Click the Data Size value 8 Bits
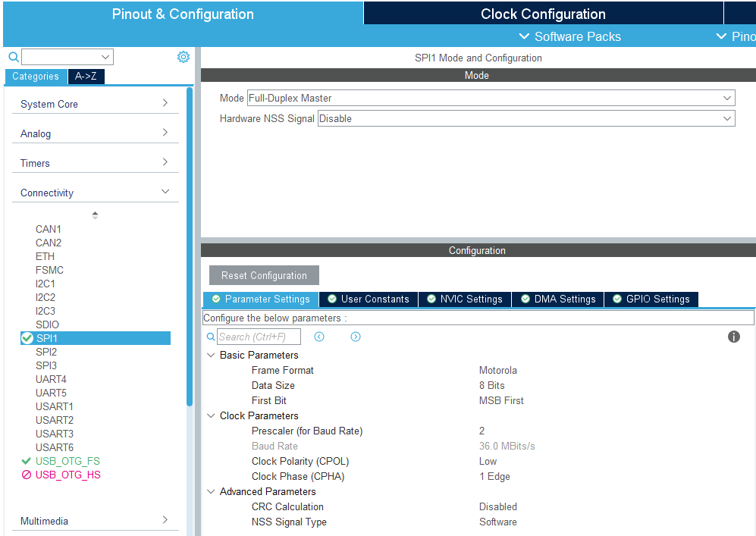Screen dimensions: 756x536 (492, 385)
